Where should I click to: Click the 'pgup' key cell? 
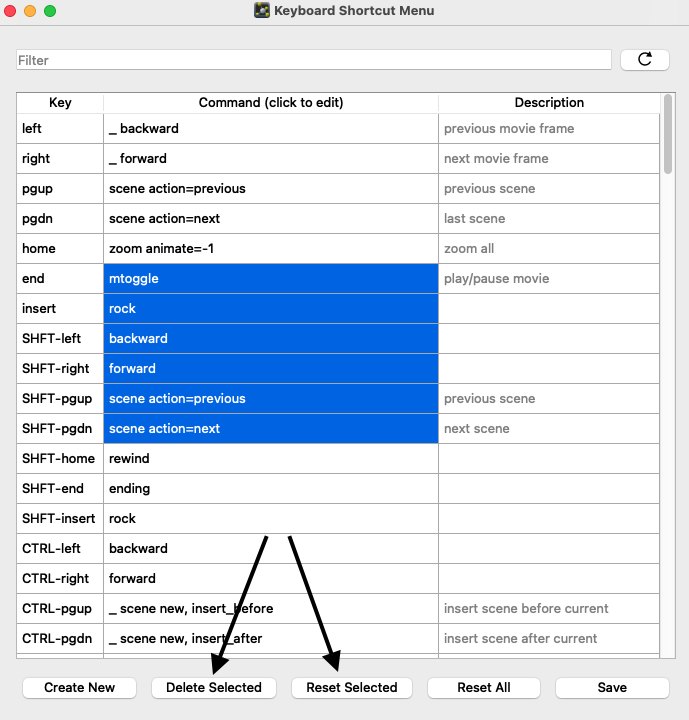coord(60,189)
